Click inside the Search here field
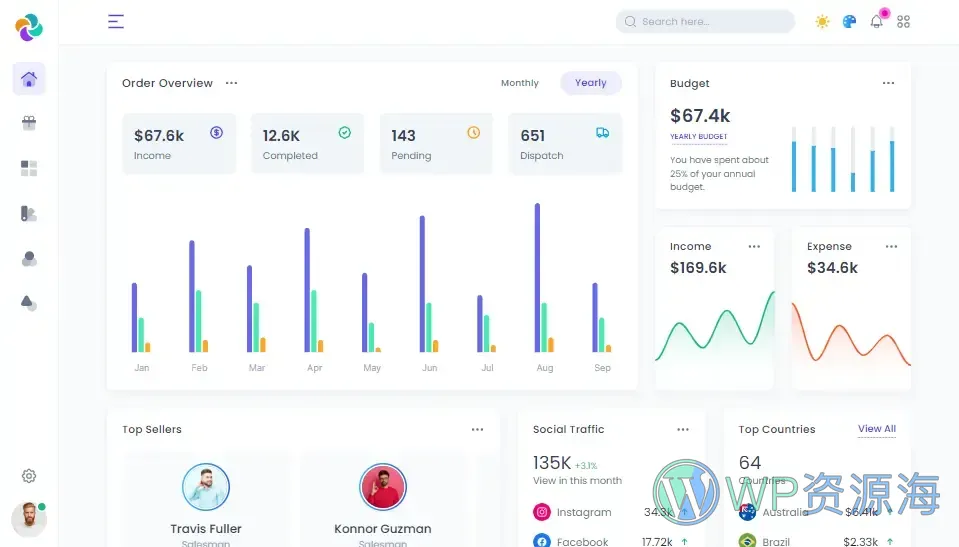The image size is (959, 547). tap(710, 21)
